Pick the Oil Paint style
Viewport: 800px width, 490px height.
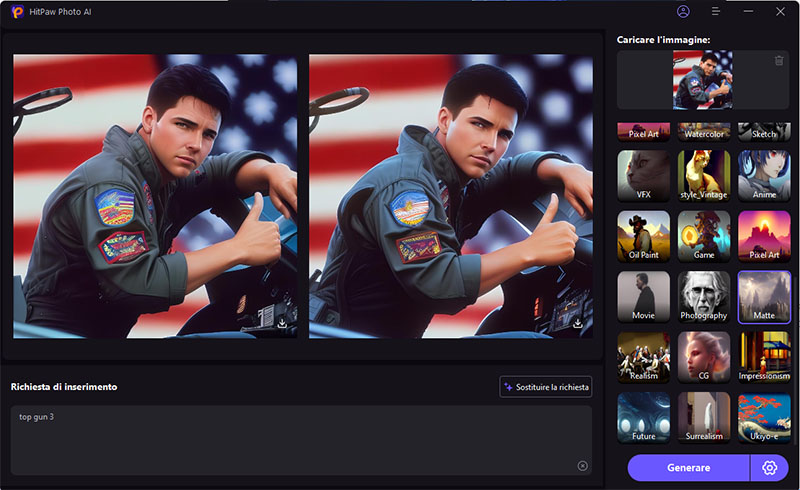643,236
